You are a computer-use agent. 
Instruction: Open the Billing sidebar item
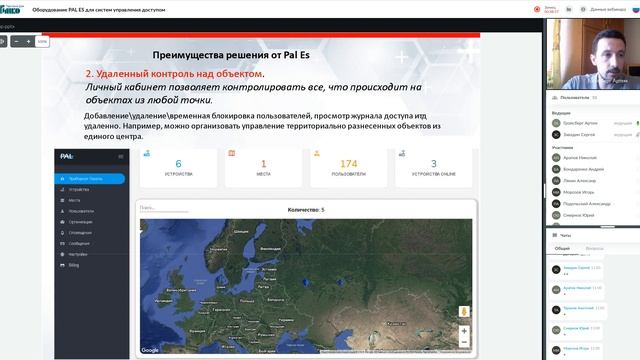tap(74, 265)
